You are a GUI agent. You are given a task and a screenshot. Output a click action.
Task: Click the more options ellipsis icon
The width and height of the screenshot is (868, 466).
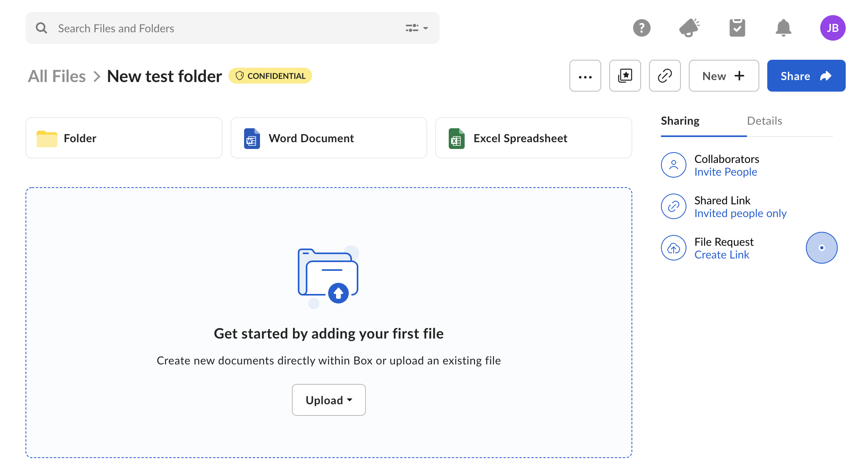tap(586, 75)
